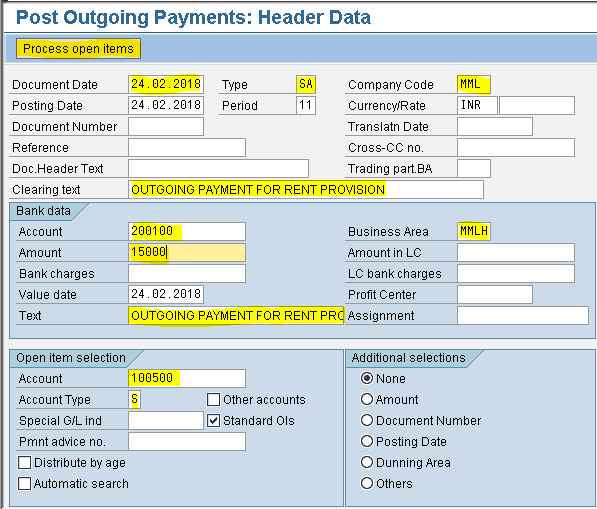597x509 pixels.
Task: Click the Open item selection header
Action: (x=71, y=357)
